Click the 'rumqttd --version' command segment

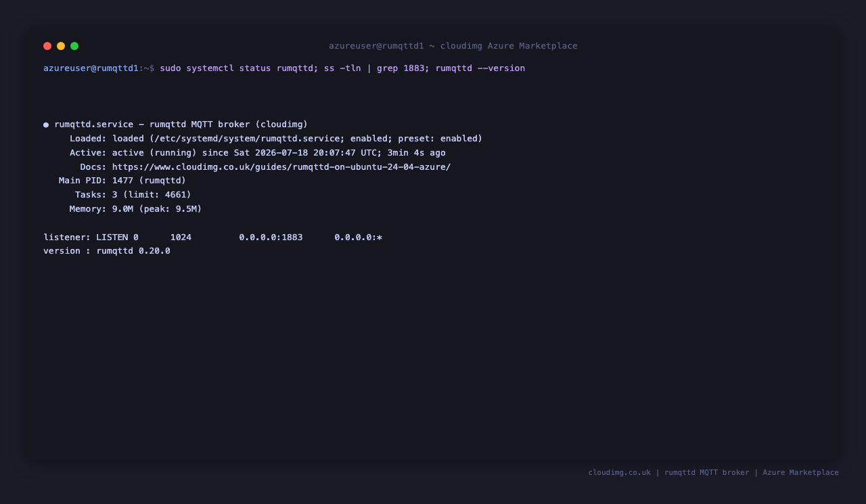(x=480, y=68)
